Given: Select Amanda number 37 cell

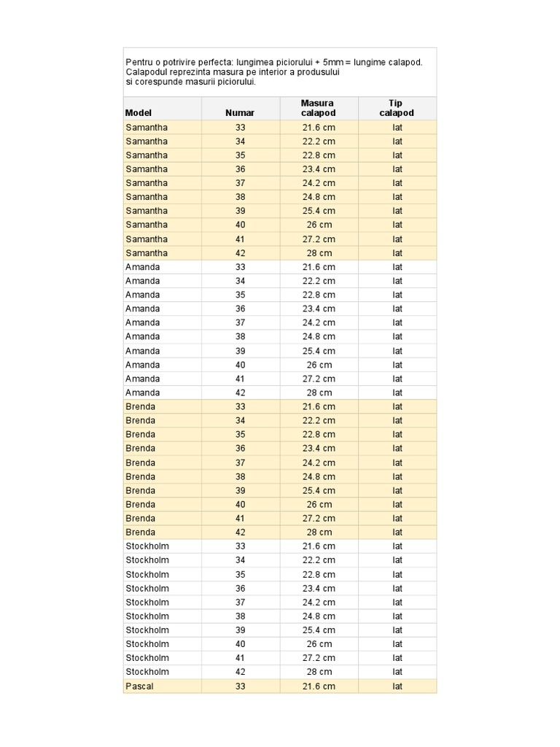Looking at the screenshot, I should click(x=241, y=322).
